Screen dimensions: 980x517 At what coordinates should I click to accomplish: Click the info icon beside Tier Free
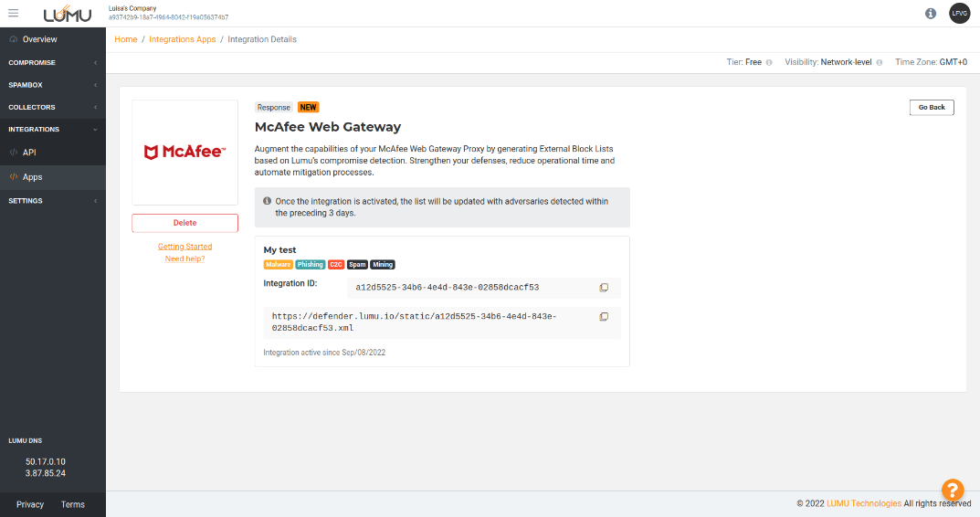click(769, 63)
